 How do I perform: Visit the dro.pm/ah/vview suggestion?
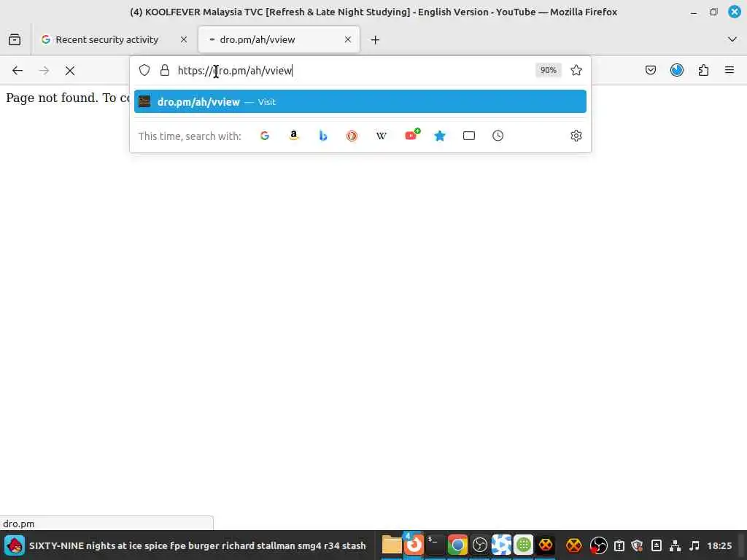[x=360, y=102]
